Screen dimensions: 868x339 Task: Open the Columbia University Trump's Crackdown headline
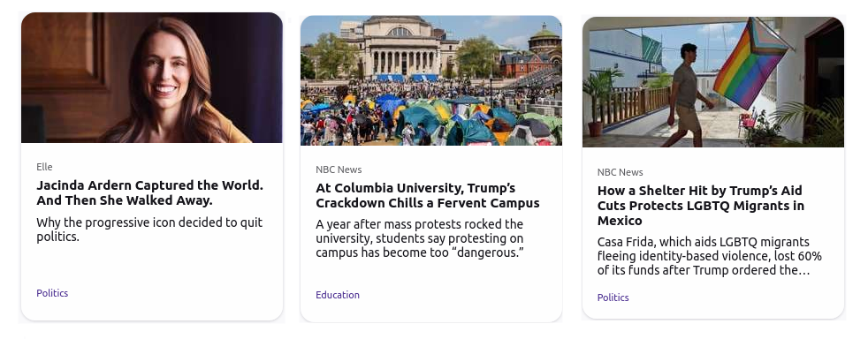click(427, 195)
